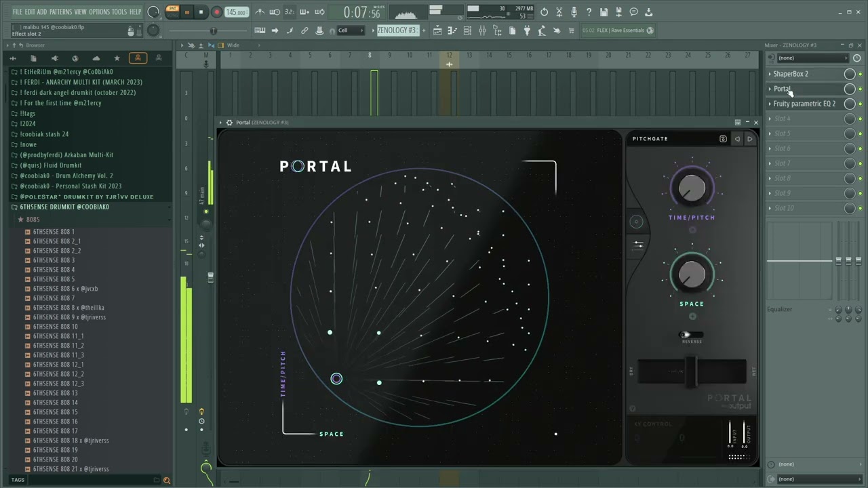Image resolution: width=868 pixels, height=488 pixels.
Task: Open the 808S subfolder
Action: coord(33,220)
